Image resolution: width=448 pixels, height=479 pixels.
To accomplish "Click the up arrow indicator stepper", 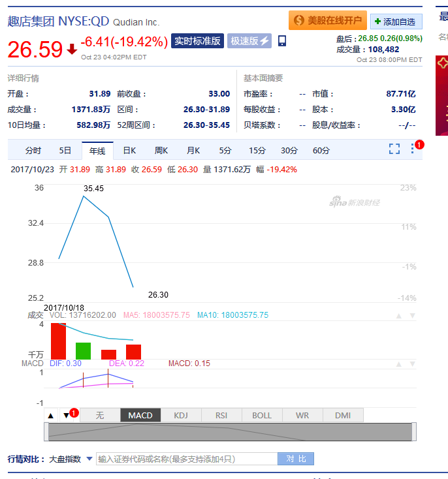I will click(x=51, y=416).
